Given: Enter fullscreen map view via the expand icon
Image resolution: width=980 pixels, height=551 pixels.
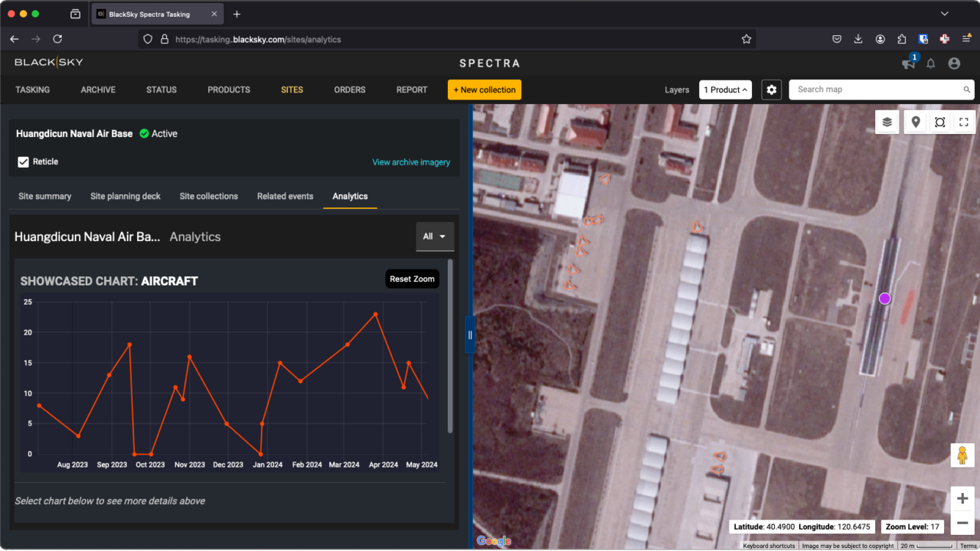Looking at the screenshot, I should 963,122.
